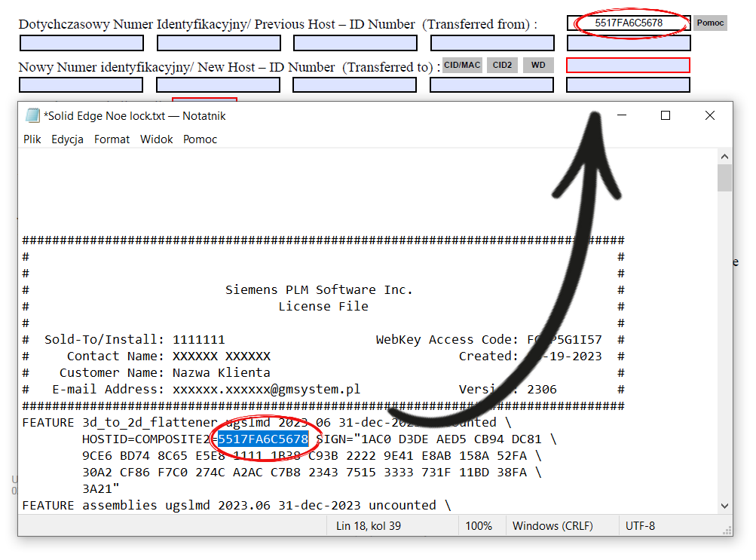
Task: Click the red-outlined New Host-ID input field
Action: (x=628, y=65)
